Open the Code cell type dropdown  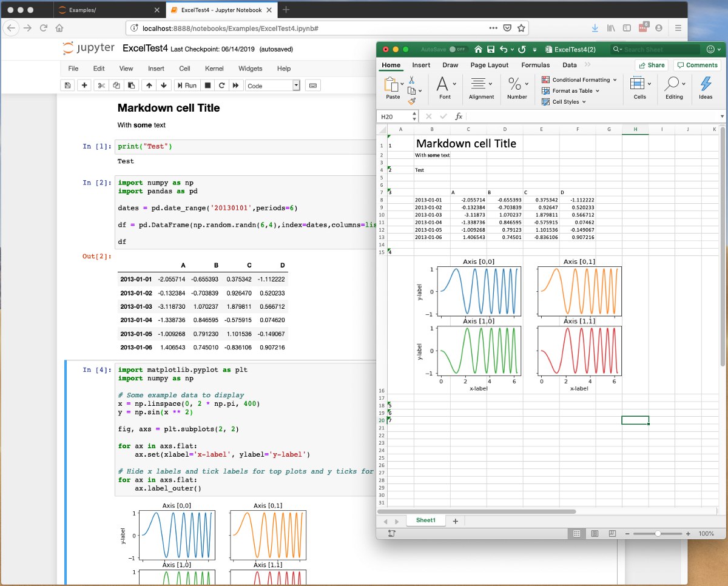coord(272,86)
